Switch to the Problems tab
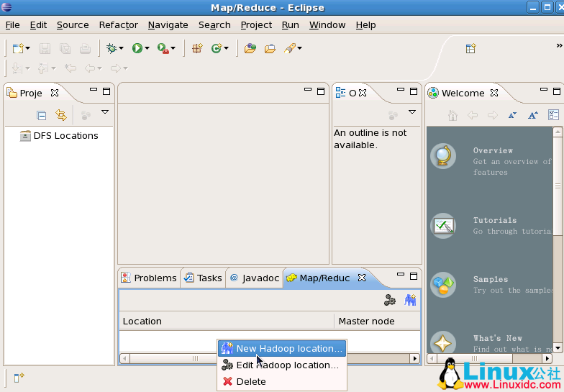The image size is (564, 392). pos(149,278)
